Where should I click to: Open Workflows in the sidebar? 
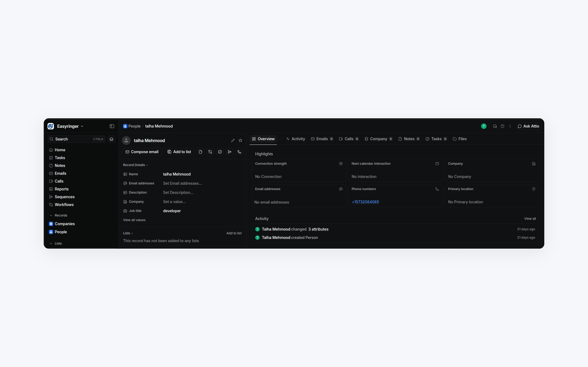(x=61, y=205)
